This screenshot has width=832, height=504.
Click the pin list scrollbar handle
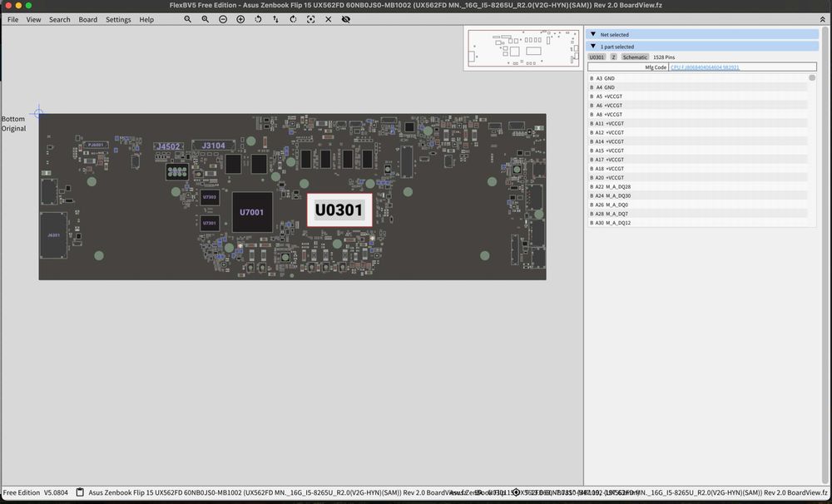812,78
